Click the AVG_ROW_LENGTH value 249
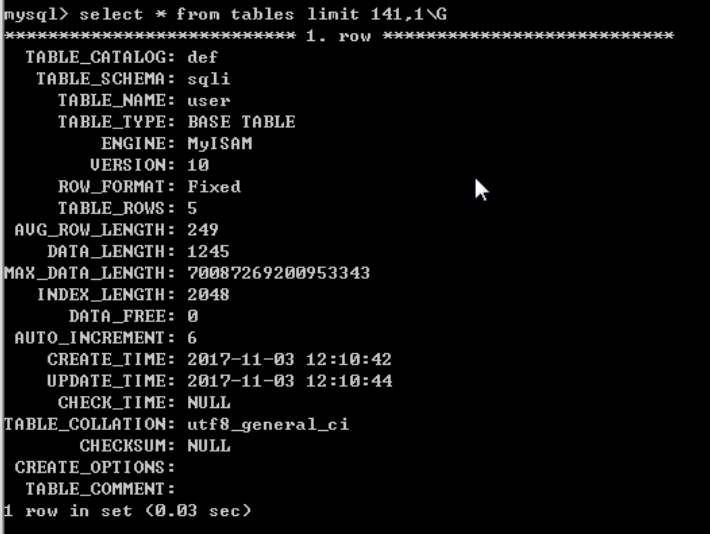 pyautogui.click(x=203, y=230)
